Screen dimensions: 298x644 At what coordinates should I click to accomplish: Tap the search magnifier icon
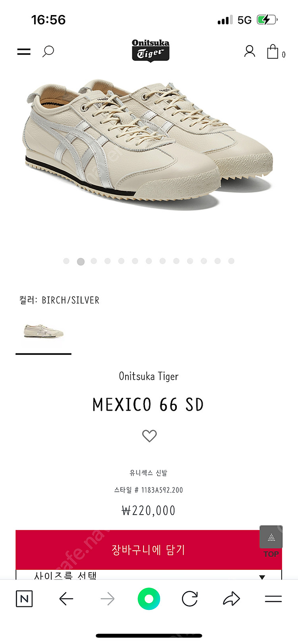pos(48,51)
